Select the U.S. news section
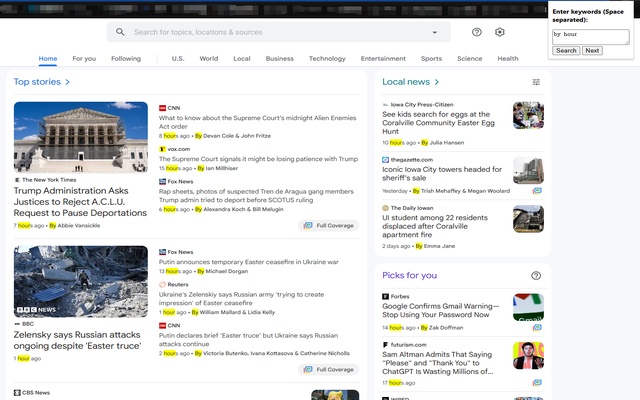The height and width of the screenshot is (400, 640). point(178,58)
